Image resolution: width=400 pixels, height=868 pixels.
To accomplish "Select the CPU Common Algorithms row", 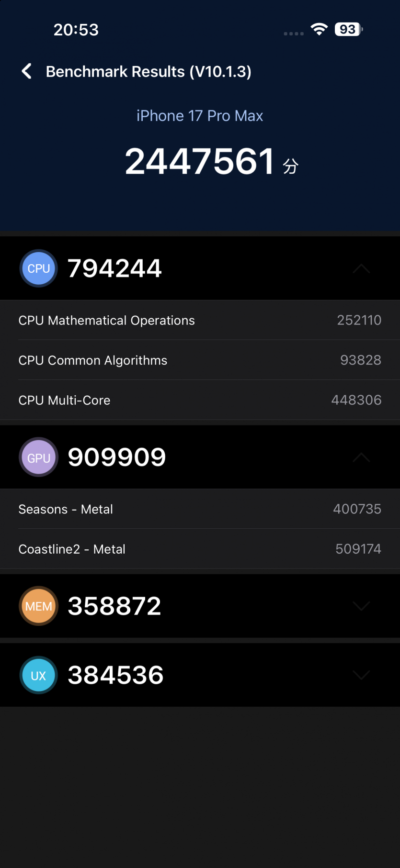I will pyautogui.click(x=200, y=360).
